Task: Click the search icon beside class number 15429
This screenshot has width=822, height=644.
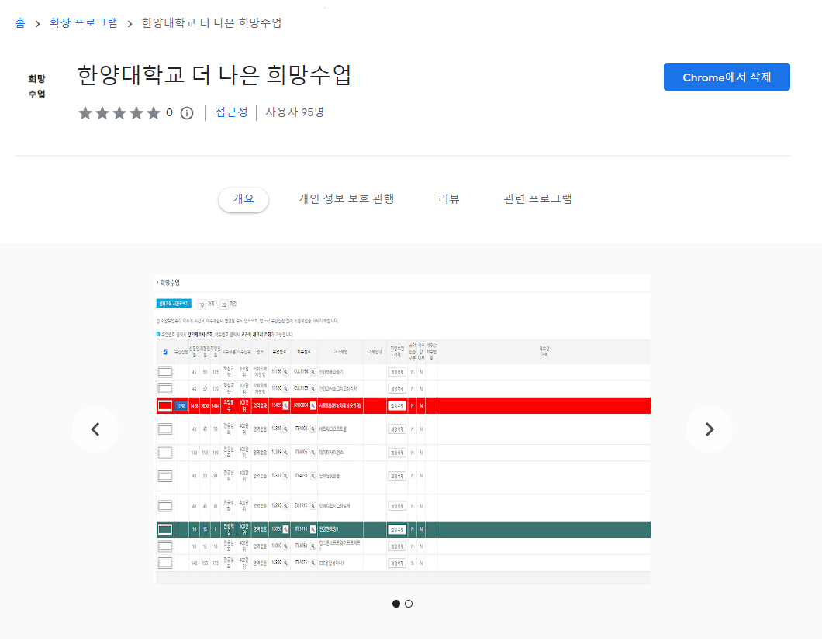Action: click(x=285, y=405)
